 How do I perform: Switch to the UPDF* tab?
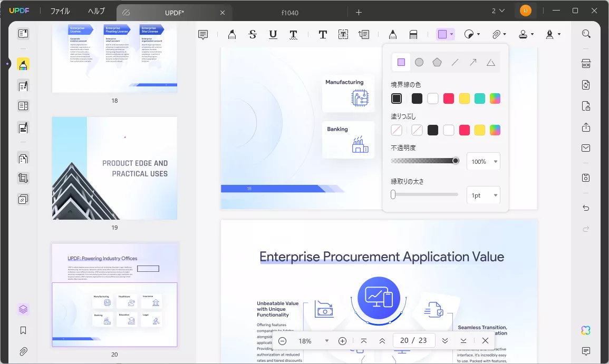click(x=175, y=13)
